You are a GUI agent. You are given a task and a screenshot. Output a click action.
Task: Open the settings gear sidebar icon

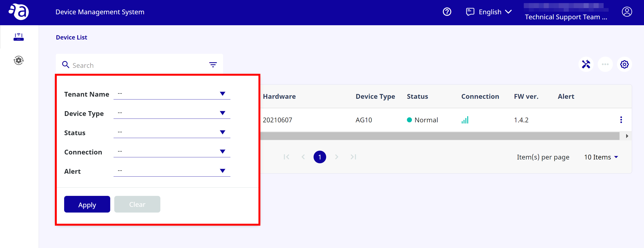[x=19, y=60]
